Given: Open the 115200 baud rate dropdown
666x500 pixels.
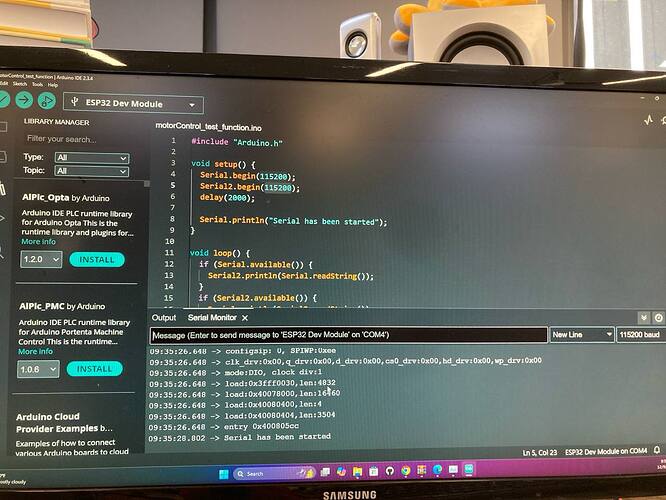Looking at the screenshot, I should [x=641, y=335].
